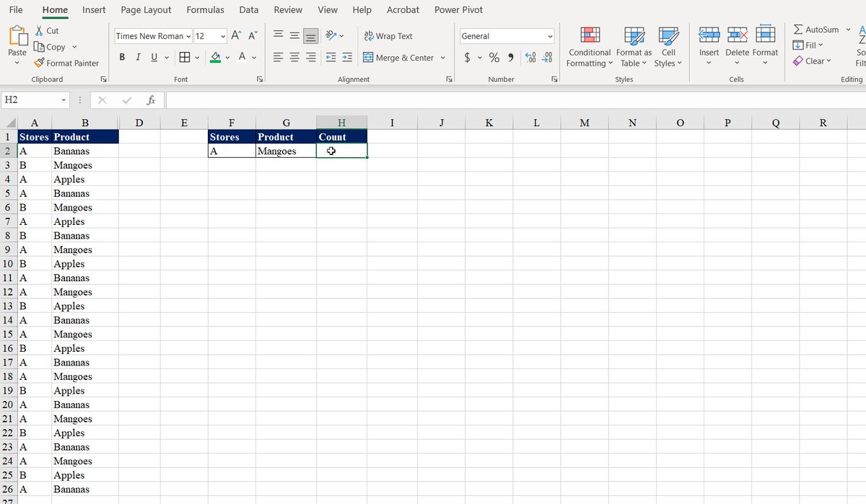Open the font name dropdown
The width and height of the screenshot is (866, 504).
[x=189, y=36]
